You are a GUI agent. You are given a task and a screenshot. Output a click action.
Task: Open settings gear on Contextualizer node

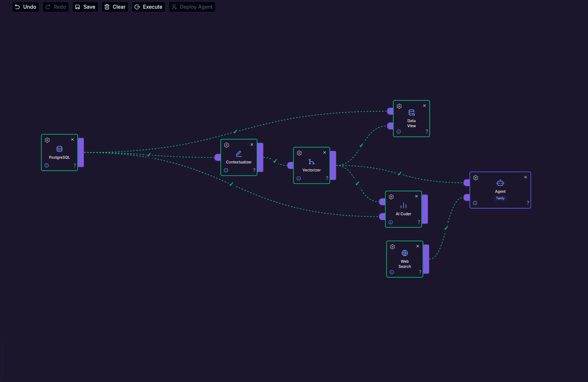point(227,145)
